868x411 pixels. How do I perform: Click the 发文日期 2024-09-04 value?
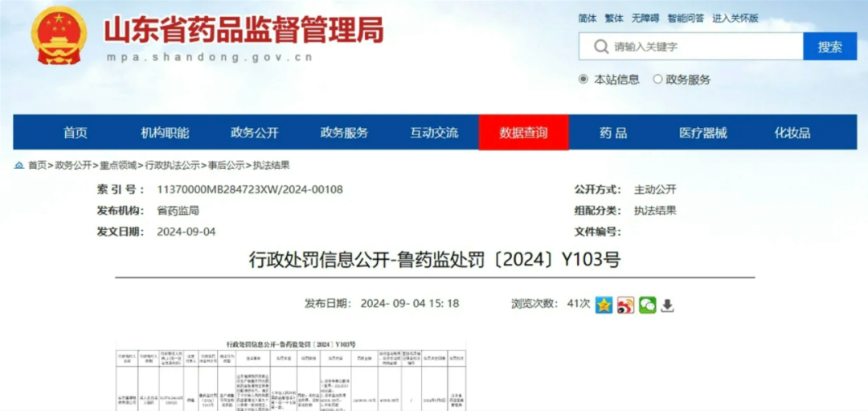[x=186, y=232]
